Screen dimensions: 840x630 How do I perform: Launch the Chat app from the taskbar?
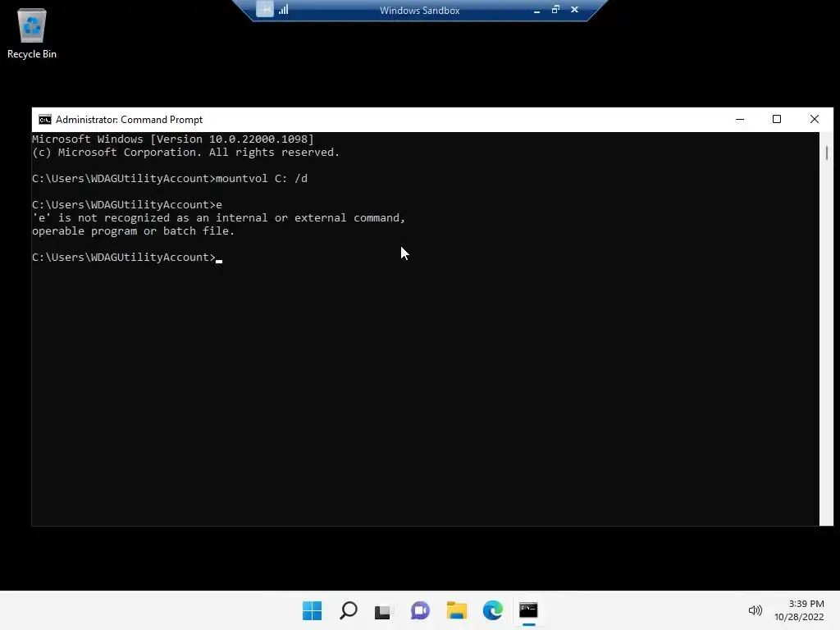pyautogui.click(x=420, y=610)
